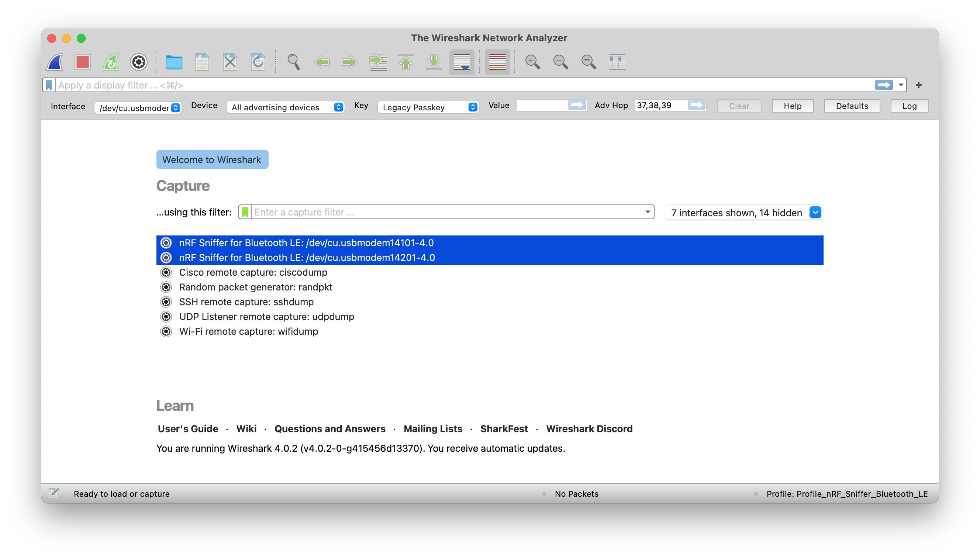The image size is (980, 558).
Task: Click the Value input field
Action: tap(542, 106)
